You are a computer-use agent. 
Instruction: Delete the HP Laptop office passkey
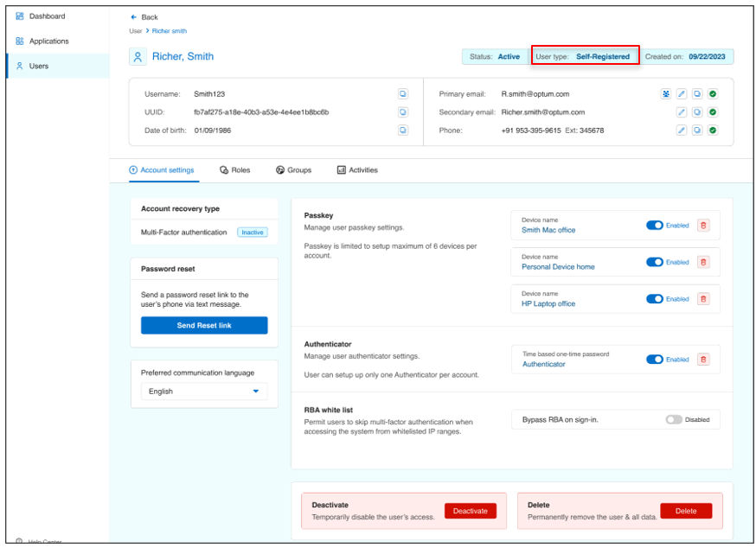click(703, 299)
